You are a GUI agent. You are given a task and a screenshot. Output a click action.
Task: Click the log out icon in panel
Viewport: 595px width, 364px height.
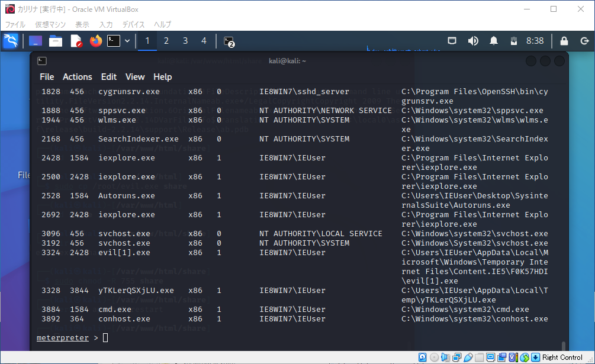585,41
